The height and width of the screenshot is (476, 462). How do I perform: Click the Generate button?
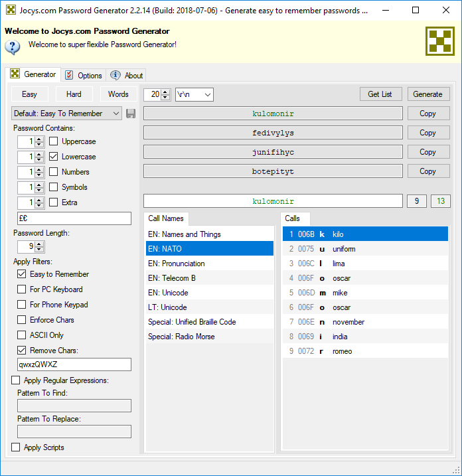428,94
